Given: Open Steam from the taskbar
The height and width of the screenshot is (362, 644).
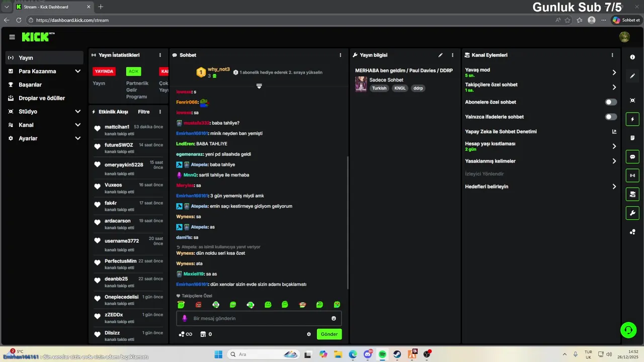Looking at the screenshot, I should (397, 354).
